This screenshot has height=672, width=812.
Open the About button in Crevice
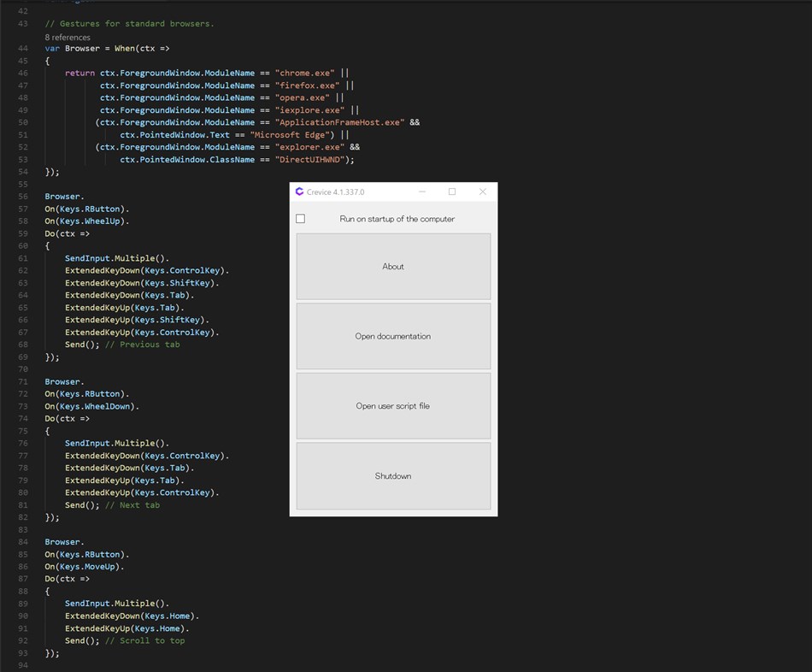pos(393,266)
